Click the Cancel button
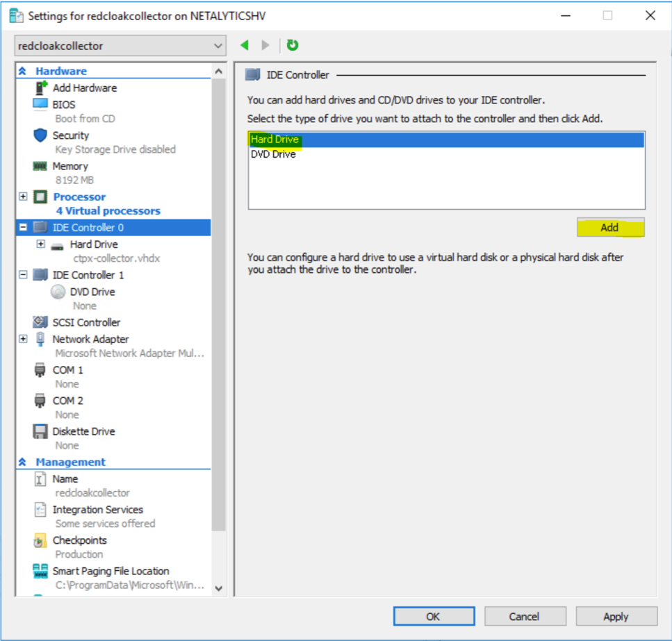This screenshot has width=672, height=641. click(x=525, y=616)
